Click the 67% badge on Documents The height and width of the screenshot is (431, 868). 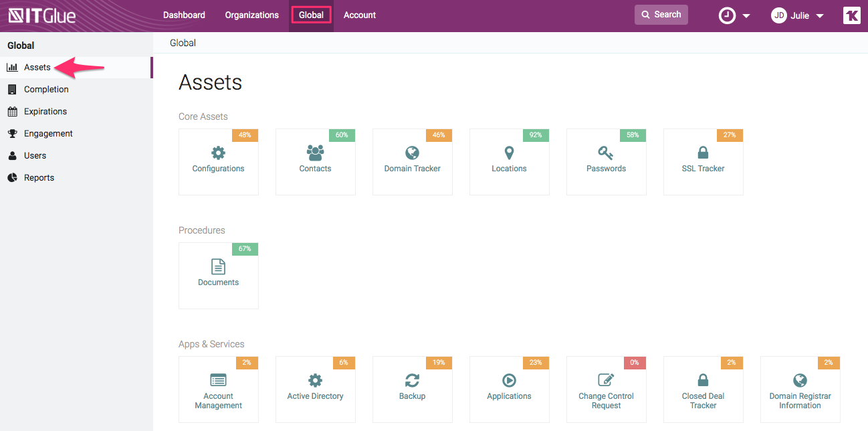click(245, 249)
